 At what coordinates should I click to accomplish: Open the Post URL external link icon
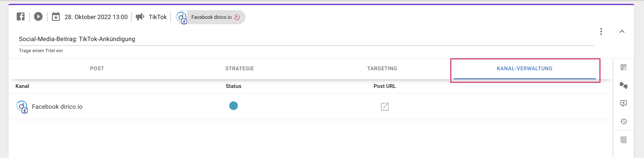point(385,107)
